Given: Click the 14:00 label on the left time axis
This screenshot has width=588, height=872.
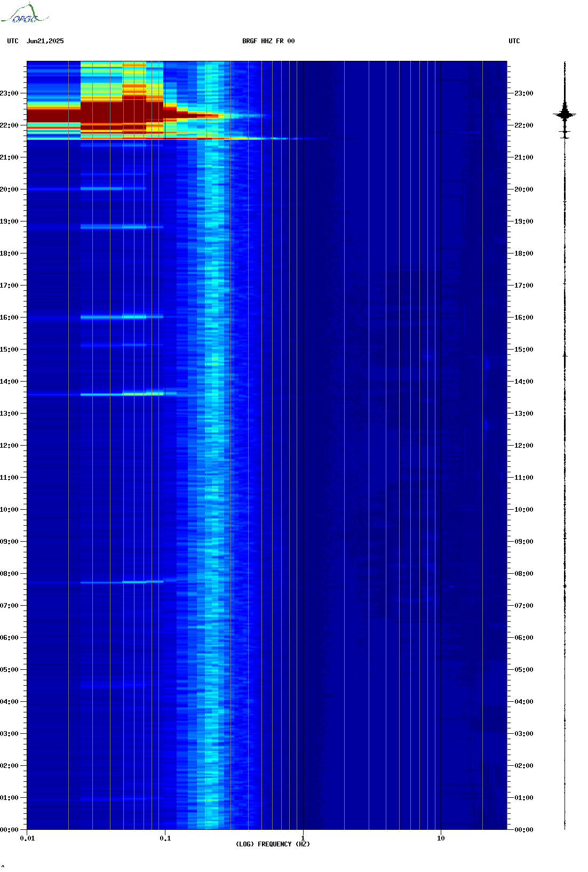Looking at the screenshot, I should (x=9, y=382).
